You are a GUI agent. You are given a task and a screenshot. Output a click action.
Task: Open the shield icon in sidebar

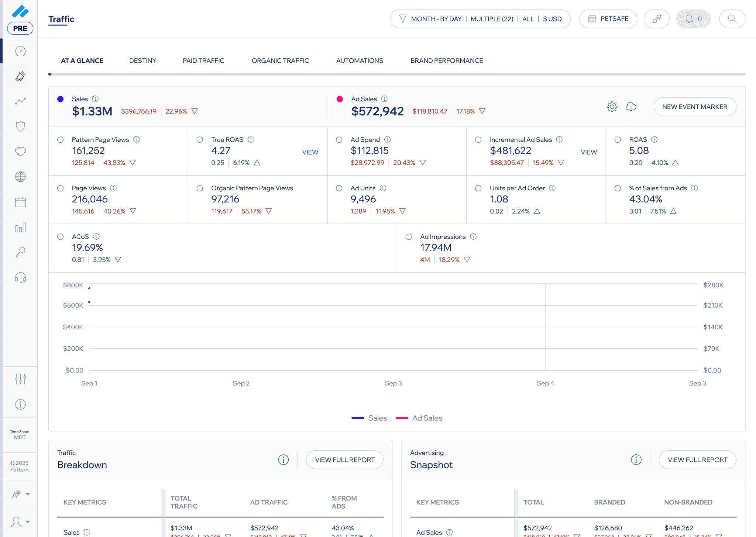tap(20, 126)
